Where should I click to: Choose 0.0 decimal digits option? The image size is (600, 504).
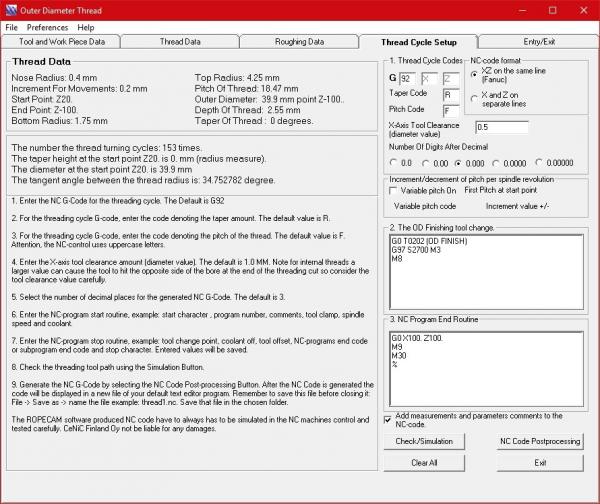coord(392,161)
